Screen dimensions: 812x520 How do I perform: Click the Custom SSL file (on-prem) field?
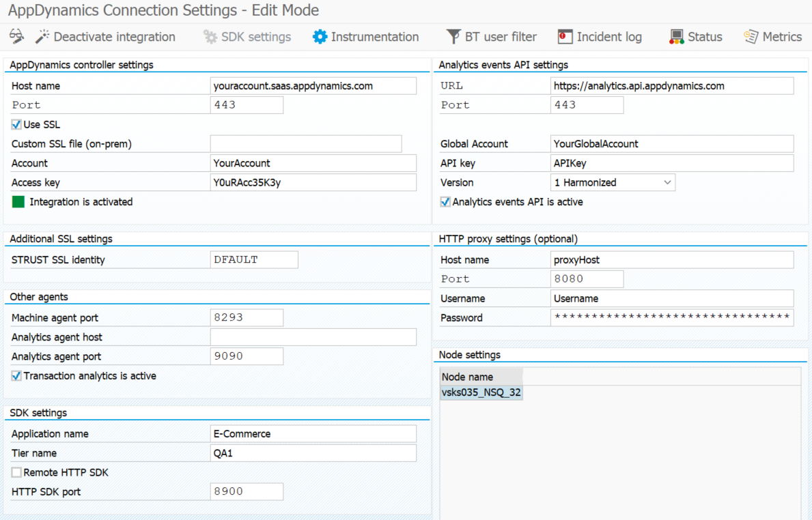coord(306,144)
